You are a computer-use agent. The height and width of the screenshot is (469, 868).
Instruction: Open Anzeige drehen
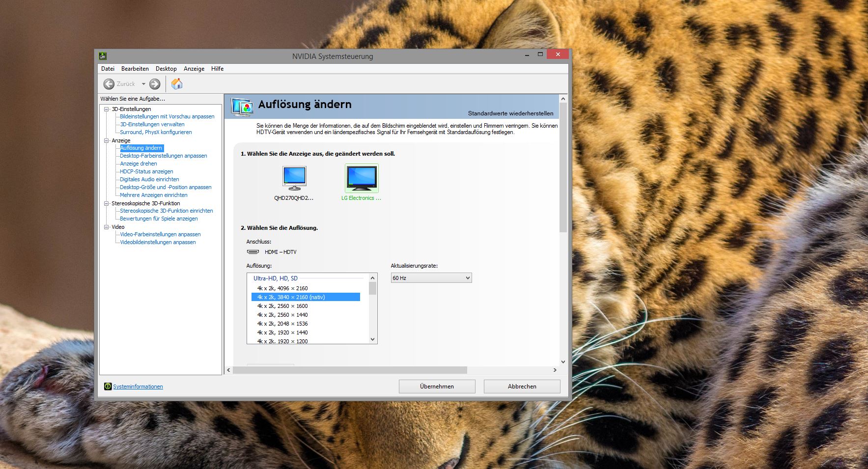pyautogui.click(x=139, y=164)
